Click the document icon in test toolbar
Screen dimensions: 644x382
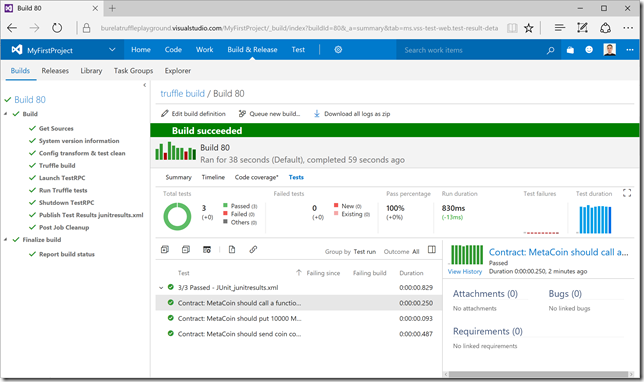232,249
